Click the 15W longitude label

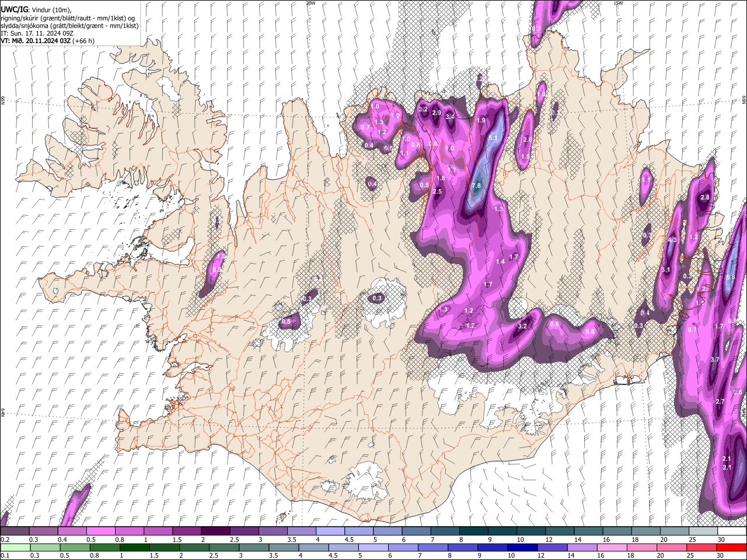tap(618, 3)
